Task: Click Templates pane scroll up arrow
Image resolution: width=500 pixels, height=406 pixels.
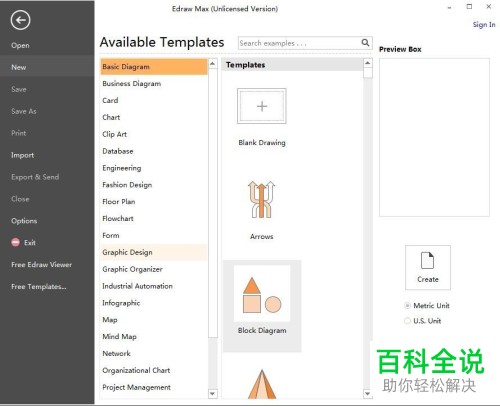Action: click(x=368, y=63)
